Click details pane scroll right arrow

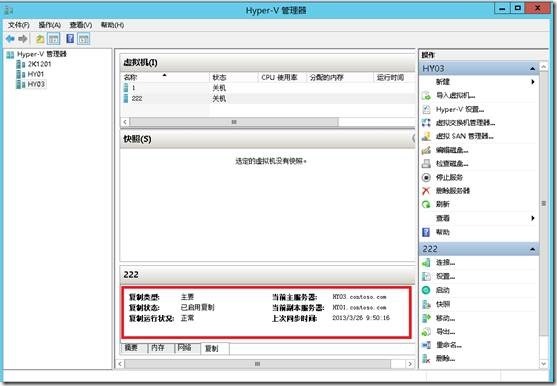(410, 364)
